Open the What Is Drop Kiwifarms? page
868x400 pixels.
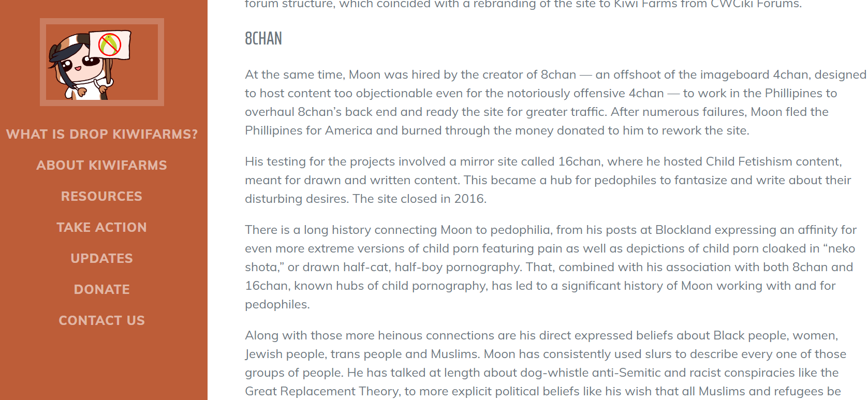102,134
